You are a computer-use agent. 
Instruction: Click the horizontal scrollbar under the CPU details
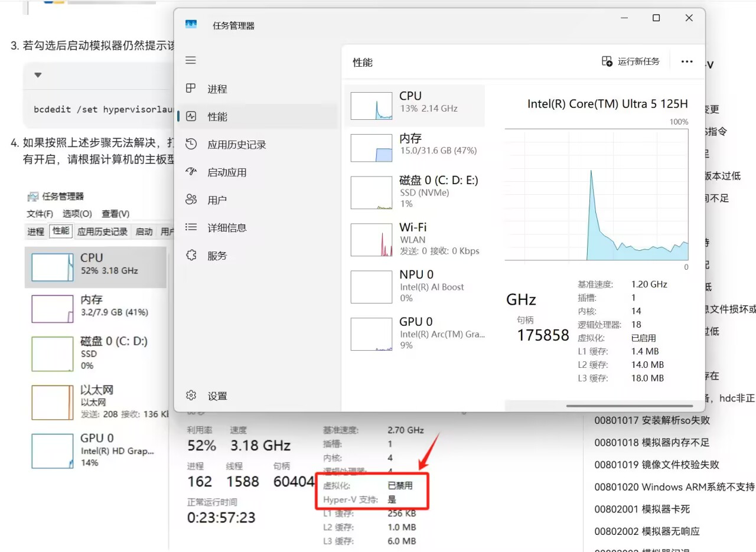(629, 406)
